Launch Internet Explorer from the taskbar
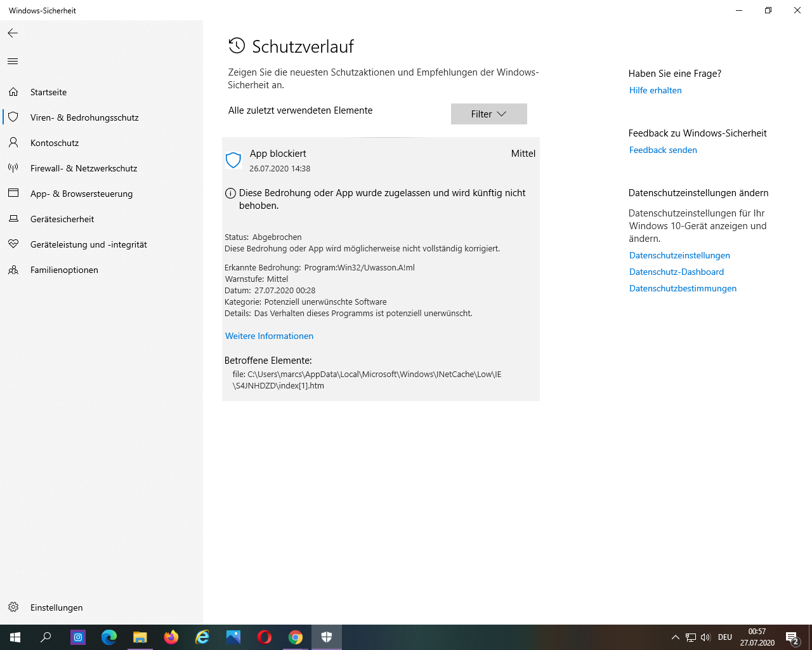Image resolution: width=812 pixels, height=650 pixels. pos(202,637)
